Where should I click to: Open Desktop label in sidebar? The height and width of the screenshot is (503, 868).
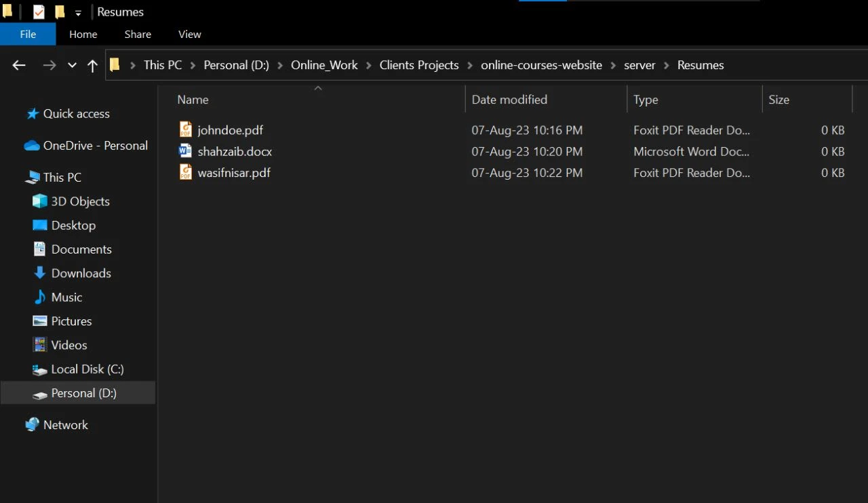pyautogui.click(x=73, y=226)
